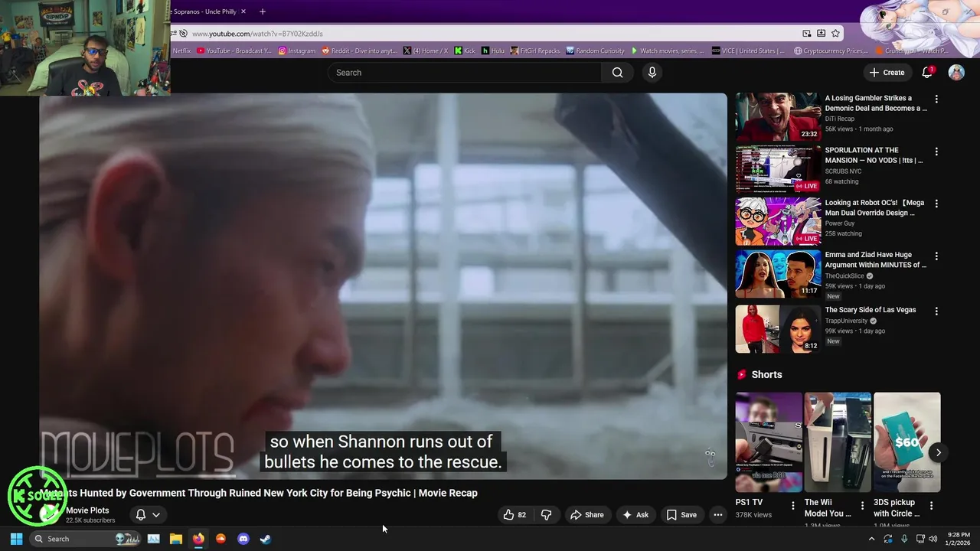Click the picture-in-picture icon in address bar

tap(807, 34)
